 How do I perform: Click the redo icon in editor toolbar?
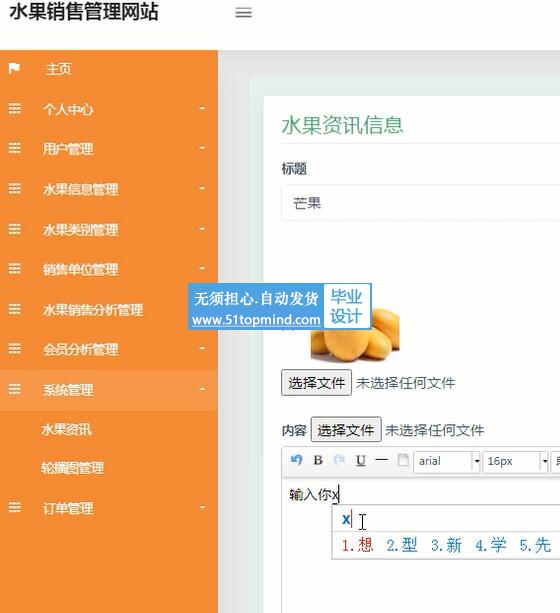pyautogui.click(x=339, y=460)
